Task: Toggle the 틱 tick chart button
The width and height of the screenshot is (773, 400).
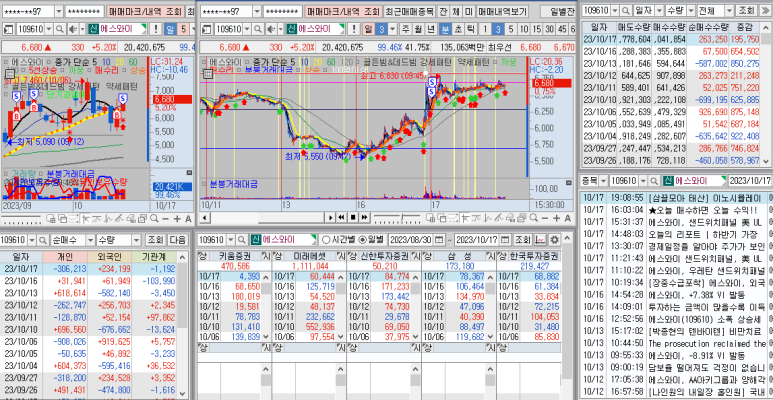Action: point(471,29)
